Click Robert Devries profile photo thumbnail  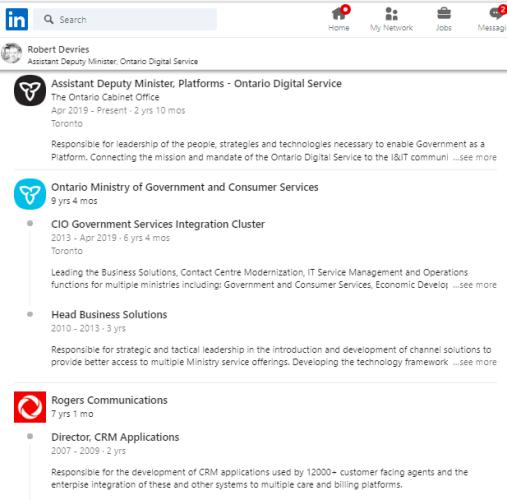click(11, 53)
